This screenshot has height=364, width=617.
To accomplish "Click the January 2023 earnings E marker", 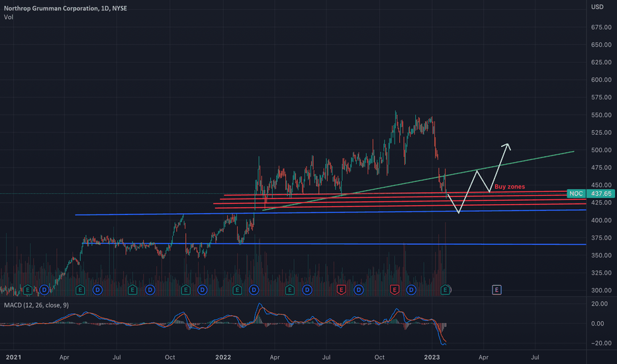I will point(446,290).
